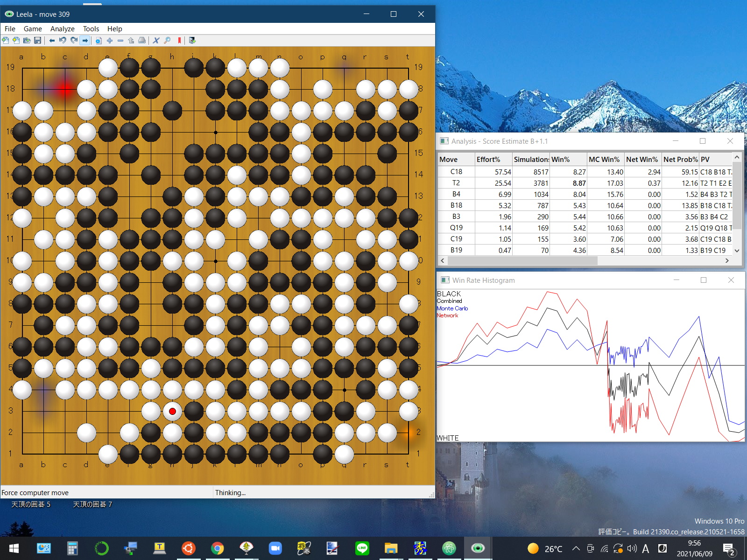This screenshot has width=747, height=560.
Task: Click the Effort% column header
Action: [493, 160]
